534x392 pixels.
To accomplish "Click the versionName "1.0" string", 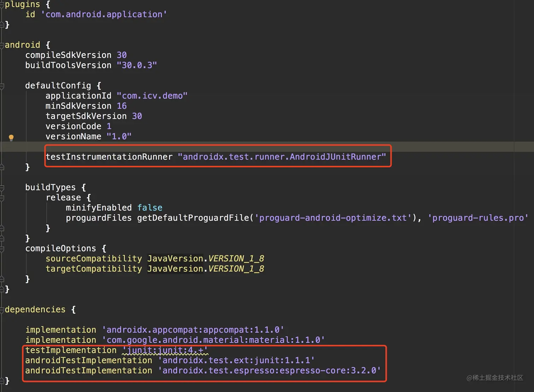I will (x=119, y=137).
